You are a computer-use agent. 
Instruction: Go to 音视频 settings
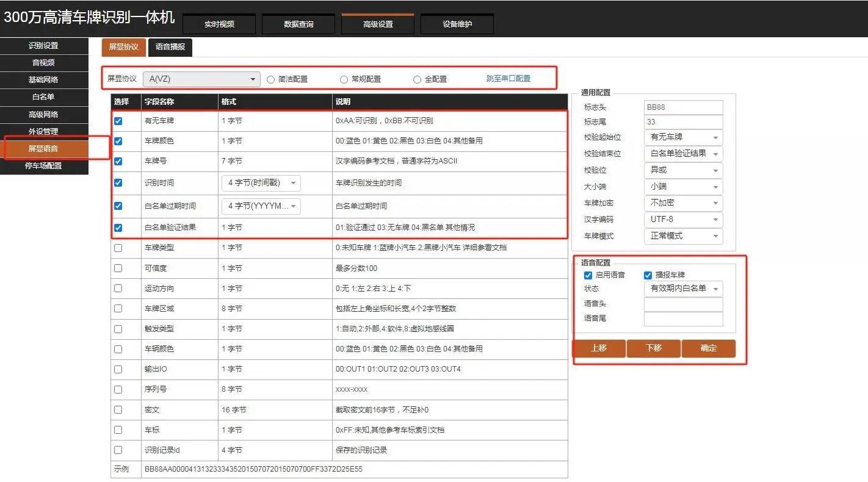pyautogui.click(x=43, y=63)
